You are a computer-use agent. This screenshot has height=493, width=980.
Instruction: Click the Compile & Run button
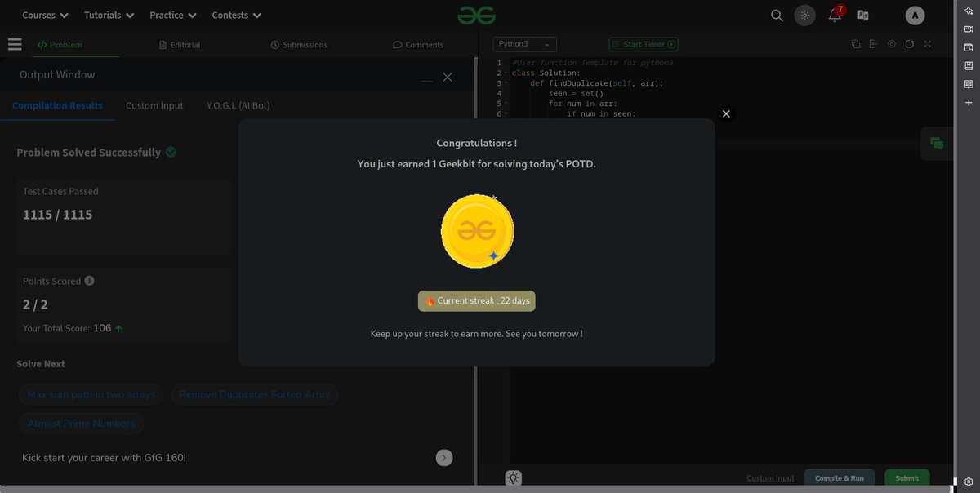click(840, 478)
